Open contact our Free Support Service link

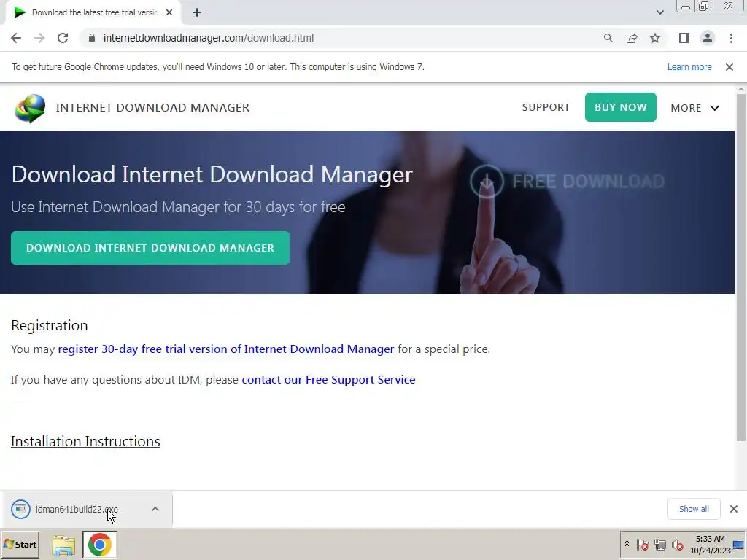[x=328, y=379]
